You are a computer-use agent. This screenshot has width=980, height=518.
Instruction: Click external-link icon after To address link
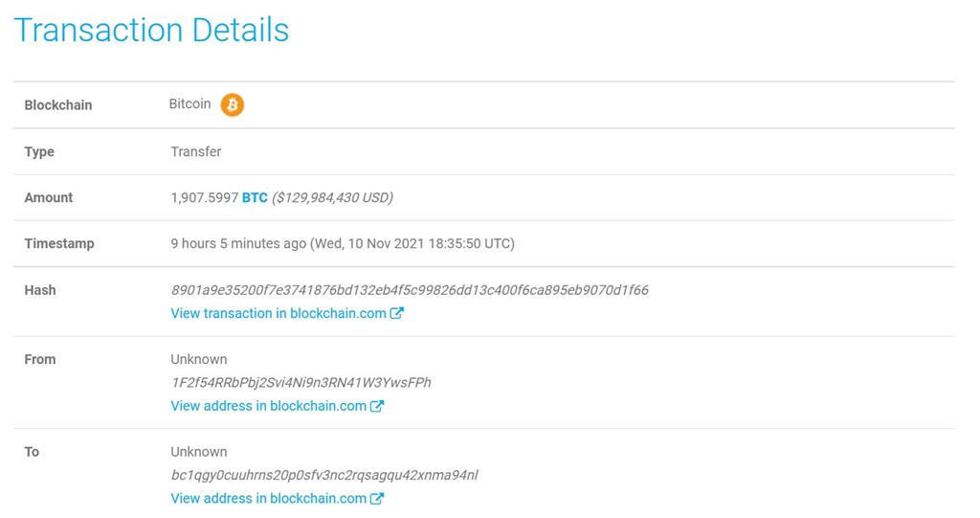pyautogui.click(x=377, y=499)
